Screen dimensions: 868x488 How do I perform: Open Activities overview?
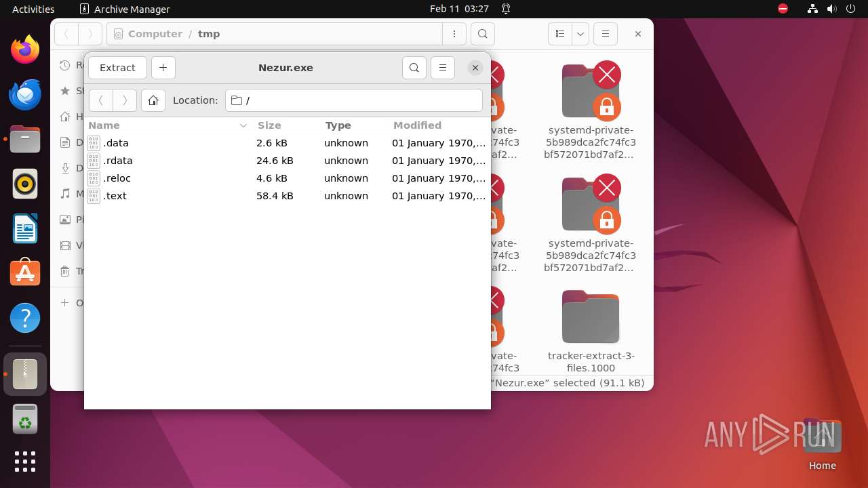[x=33, y=9]
